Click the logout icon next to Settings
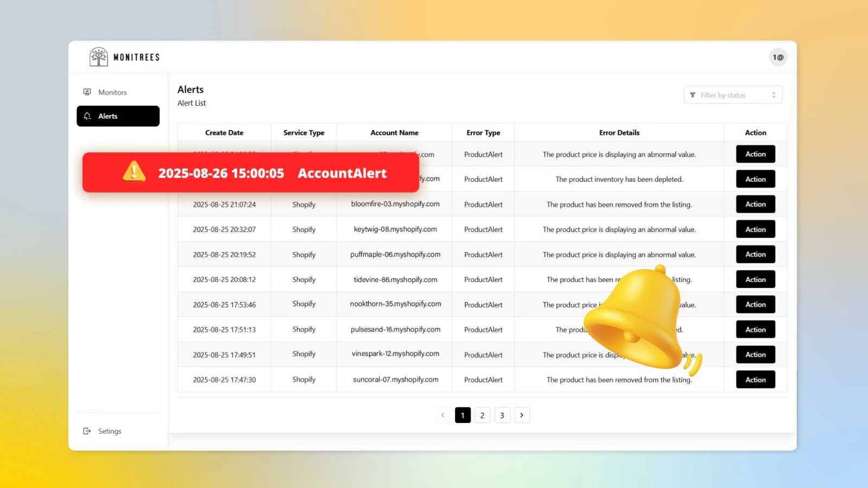This screenshot has height=488, width=868. [x=87, y=431]
